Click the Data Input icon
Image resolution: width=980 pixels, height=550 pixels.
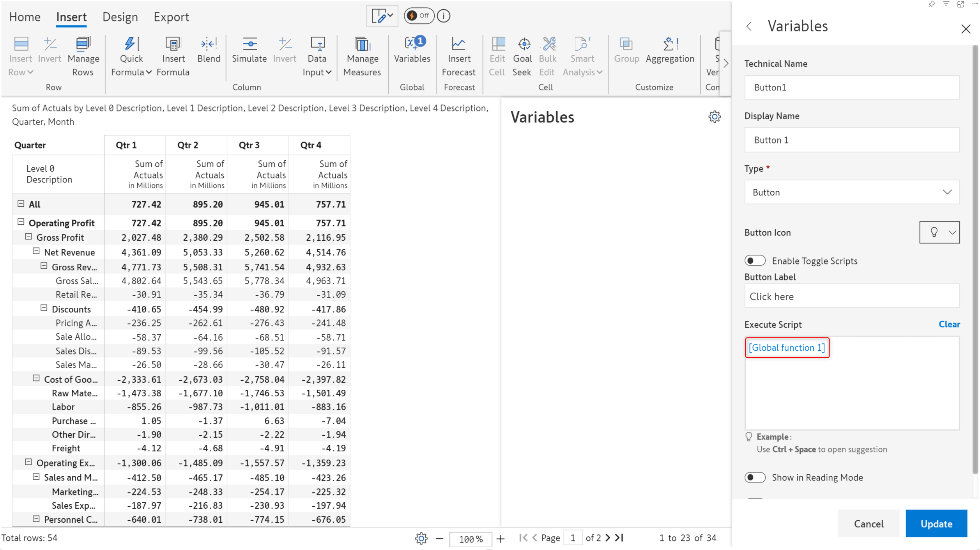click(317, 44)
